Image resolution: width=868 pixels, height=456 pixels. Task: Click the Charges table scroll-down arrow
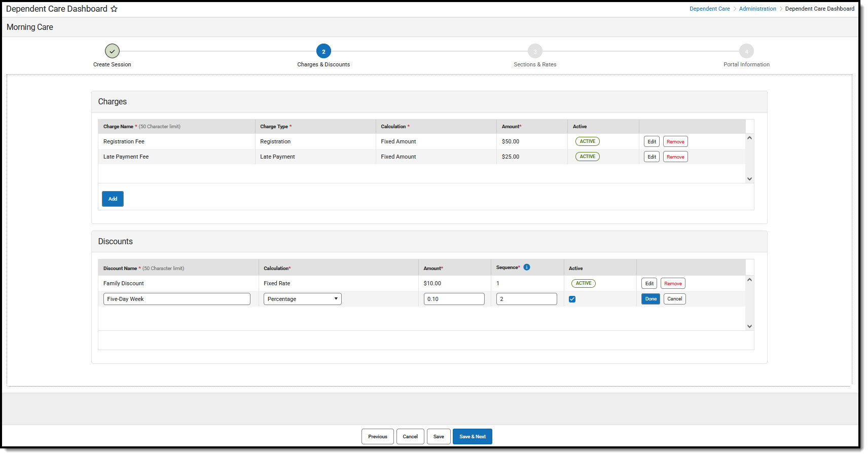pyautogui.click(x=749, y=179)
